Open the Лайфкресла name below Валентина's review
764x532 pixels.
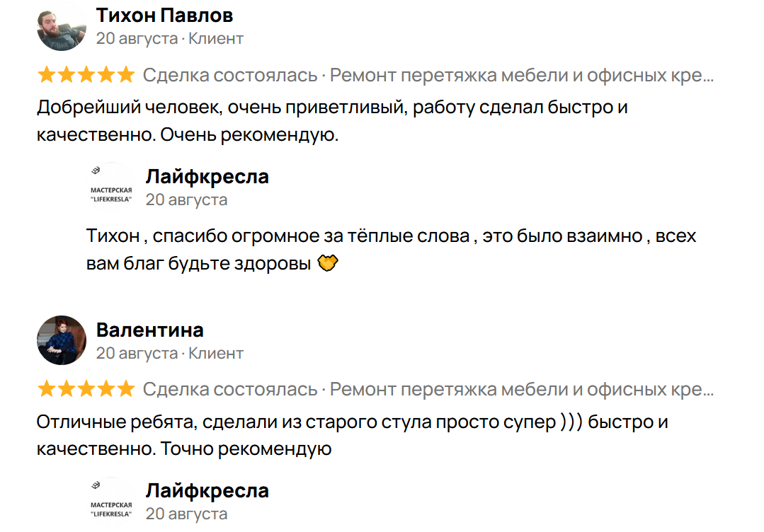tap(207, 490)
